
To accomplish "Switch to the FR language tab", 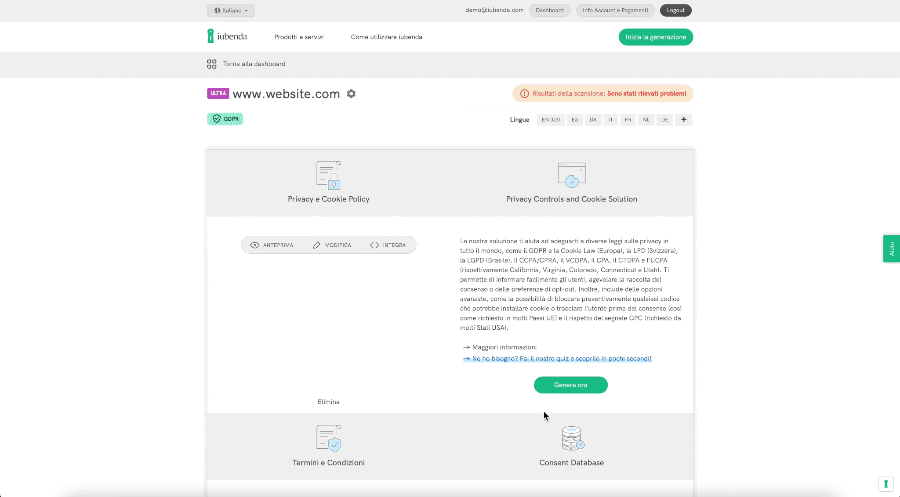I will click(x=627, y=120).
